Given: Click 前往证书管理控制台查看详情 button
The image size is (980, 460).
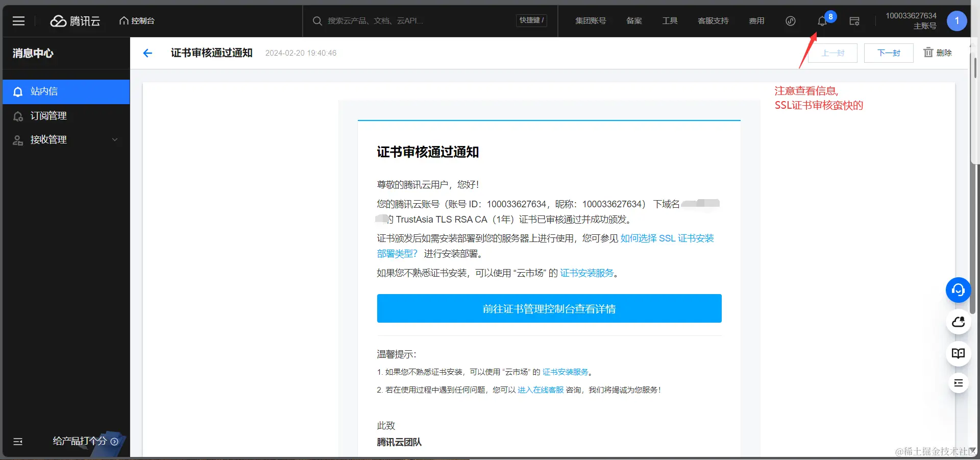Looking at the screenshot, I should (549, 308).
